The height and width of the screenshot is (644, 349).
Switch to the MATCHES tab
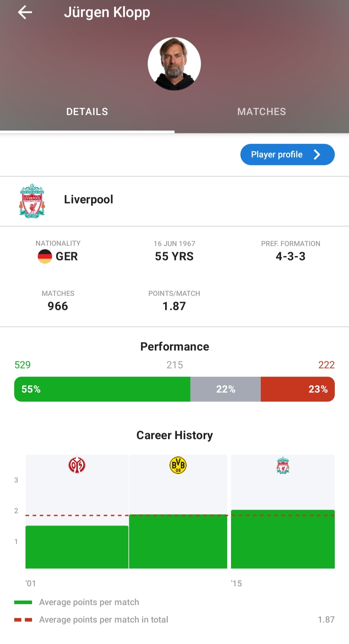click(x=262, y=112)
